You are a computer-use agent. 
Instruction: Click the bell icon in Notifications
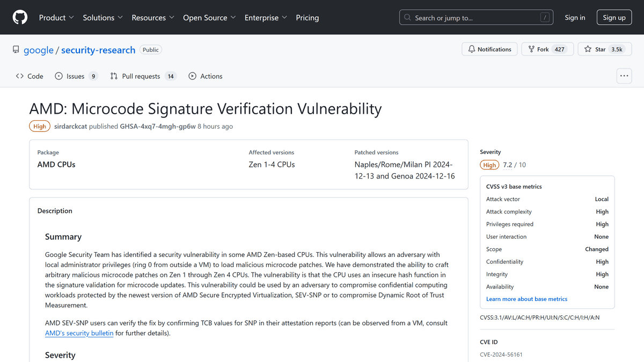click(472, 49)
